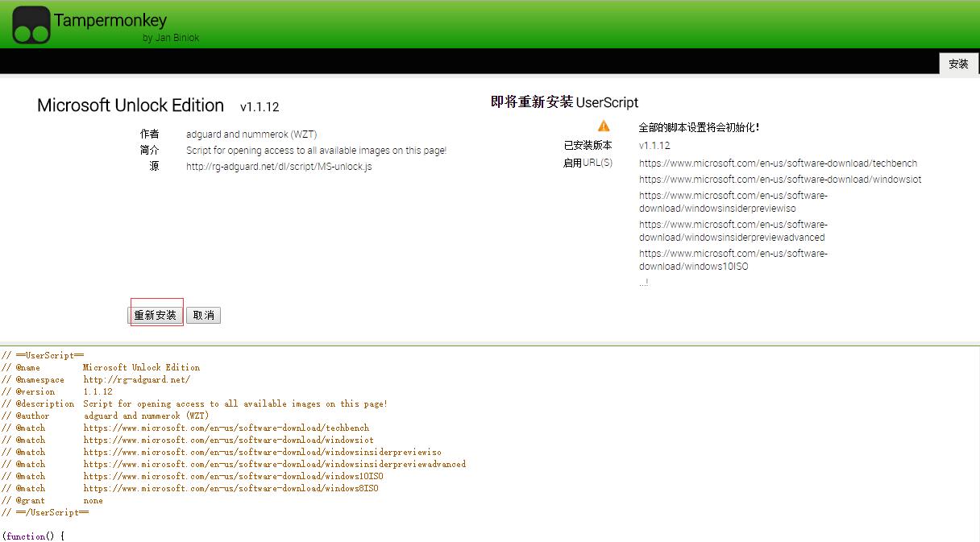Click the installed version v1.1.12 value

pyautogui.click(x=654, y=146)
